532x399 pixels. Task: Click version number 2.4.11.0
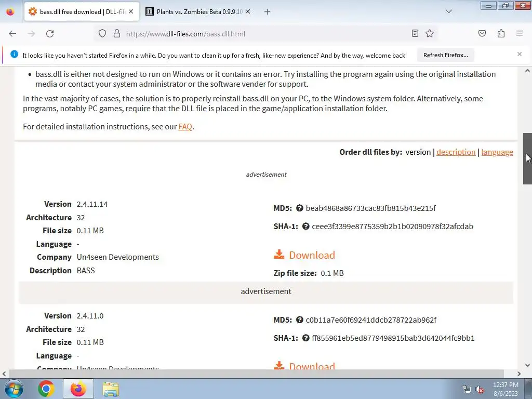click(90, 315)
